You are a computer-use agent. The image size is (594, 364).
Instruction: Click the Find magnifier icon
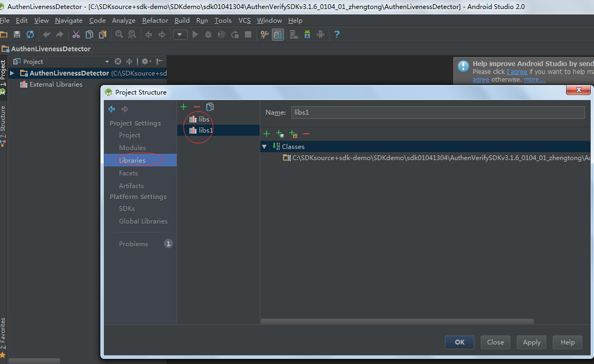(x=119, y=34)
